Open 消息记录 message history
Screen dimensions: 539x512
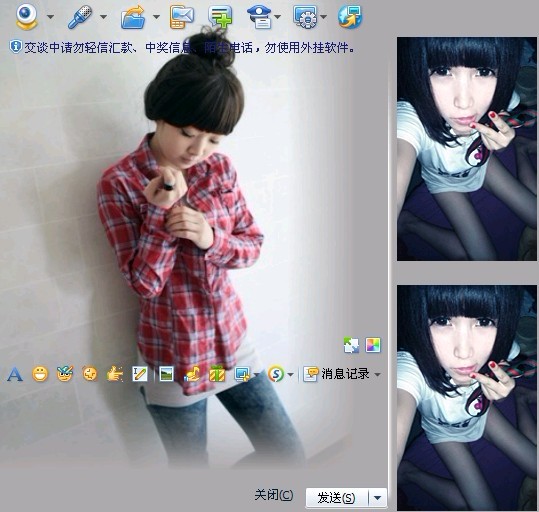point(337,374)
